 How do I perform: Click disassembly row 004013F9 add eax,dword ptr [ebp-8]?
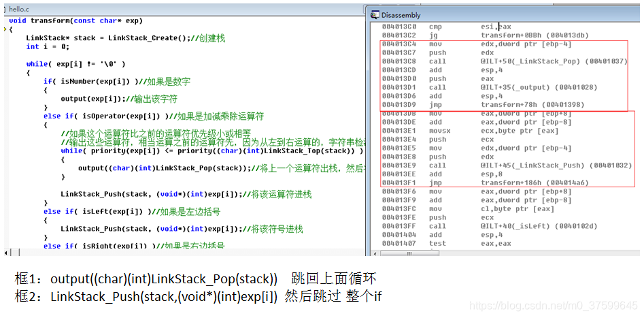[x=477, y=200]
